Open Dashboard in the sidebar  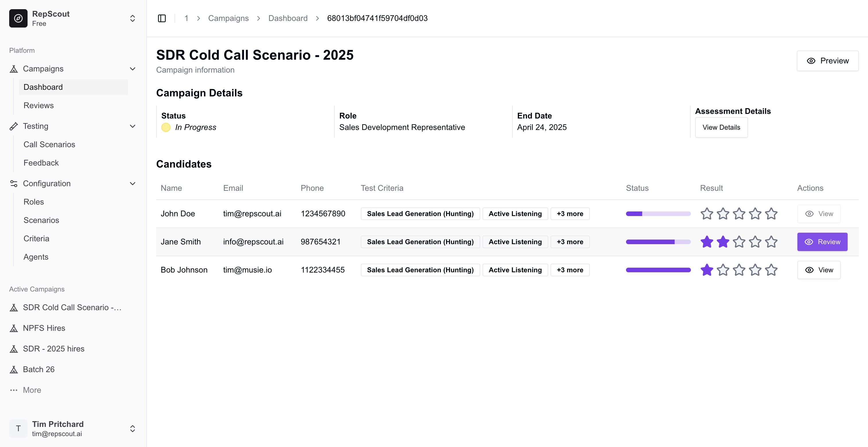[73, 87]
